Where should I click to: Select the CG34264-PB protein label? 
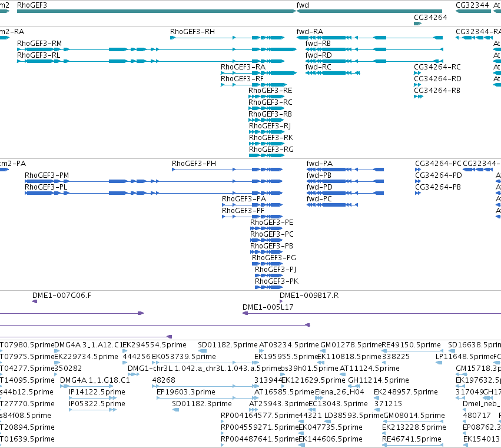click(438, 187)
